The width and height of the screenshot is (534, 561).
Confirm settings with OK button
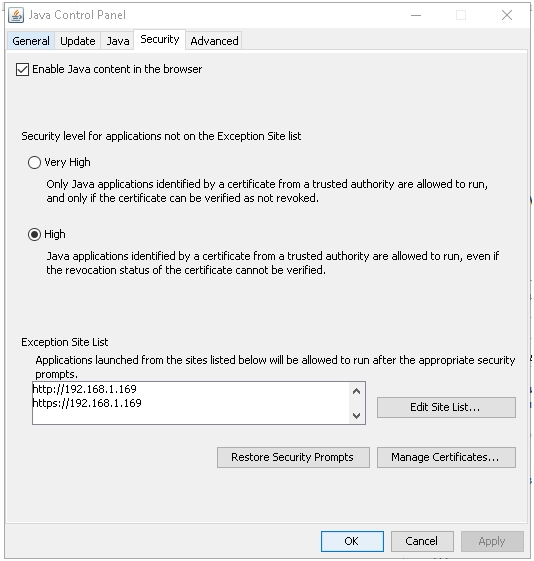pyautogui.click(x=352, y=541)
